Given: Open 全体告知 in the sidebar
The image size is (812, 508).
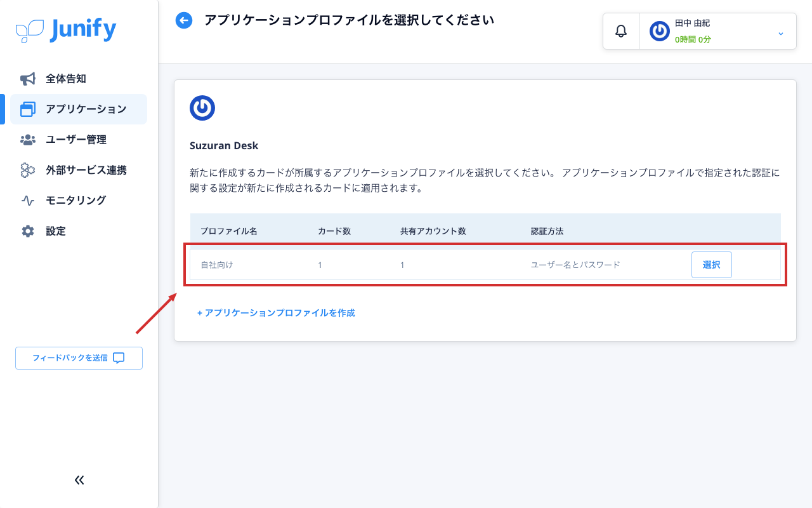Looking at the screenshot, I should coord(79,79).
